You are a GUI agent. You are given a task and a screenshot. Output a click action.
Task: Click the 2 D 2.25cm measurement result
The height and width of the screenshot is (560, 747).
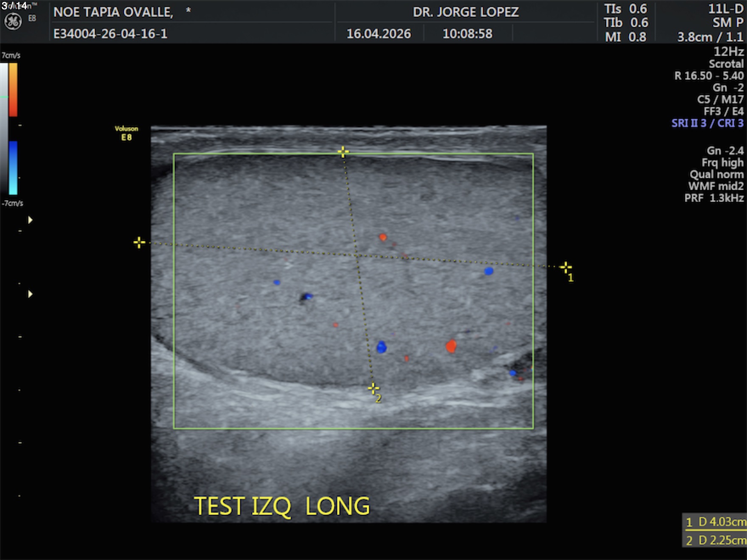click(x=715, y=540)
